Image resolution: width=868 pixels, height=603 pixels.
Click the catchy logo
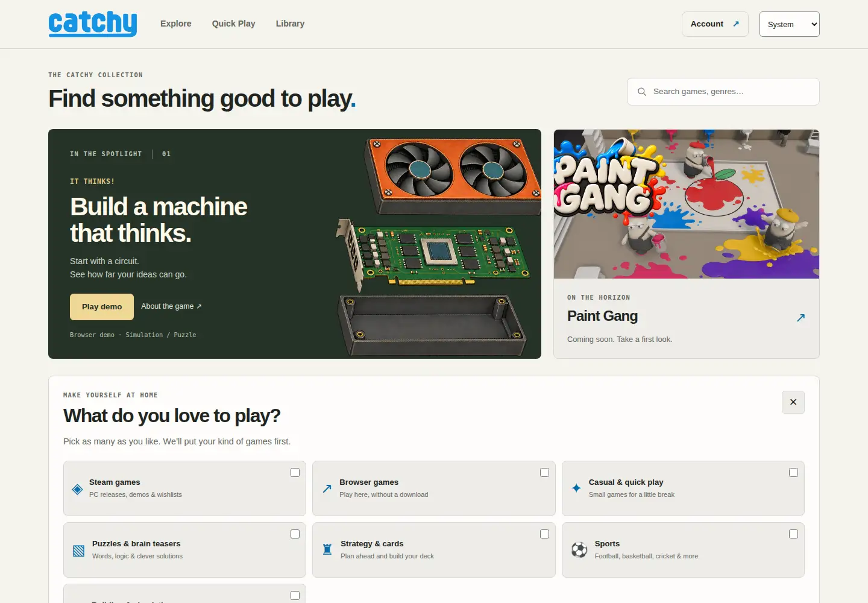tap(93, 24)
